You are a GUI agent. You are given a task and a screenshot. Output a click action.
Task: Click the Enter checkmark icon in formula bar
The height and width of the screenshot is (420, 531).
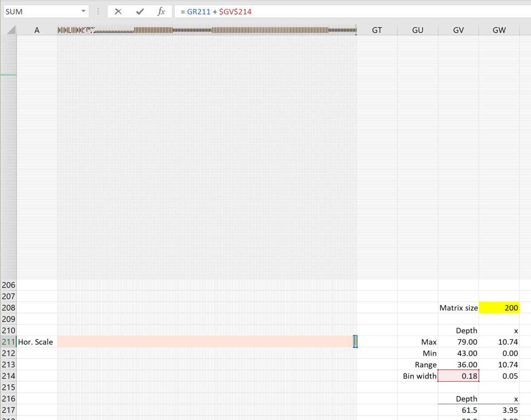point(140,12)
